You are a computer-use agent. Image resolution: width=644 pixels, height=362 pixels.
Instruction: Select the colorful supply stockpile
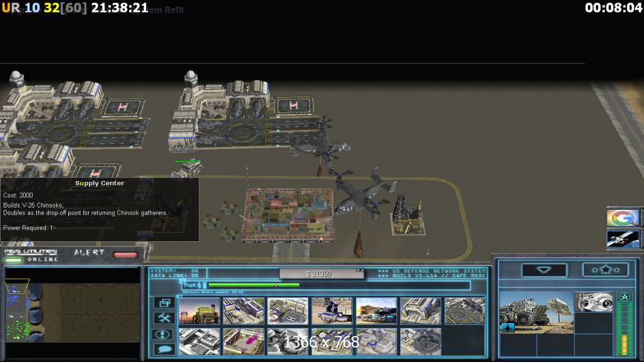289,214
